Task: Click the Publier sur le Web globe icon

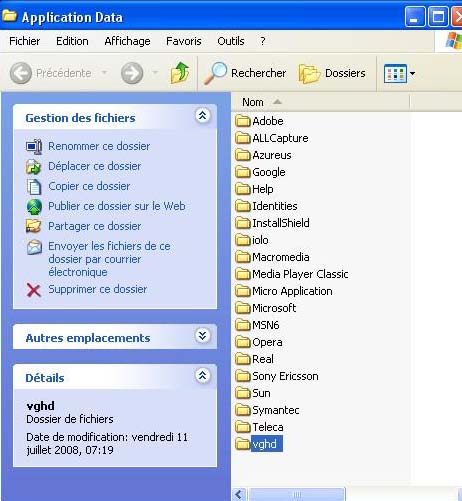Action: point(34,207)
